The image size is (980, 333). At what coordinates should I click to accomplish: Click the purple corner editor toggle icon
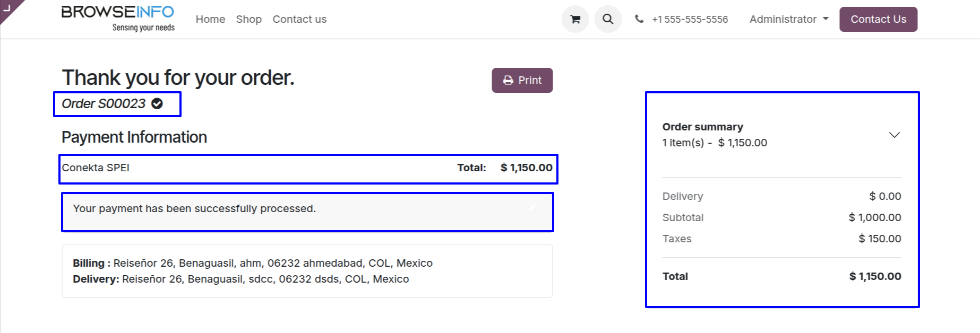[7, 7]
